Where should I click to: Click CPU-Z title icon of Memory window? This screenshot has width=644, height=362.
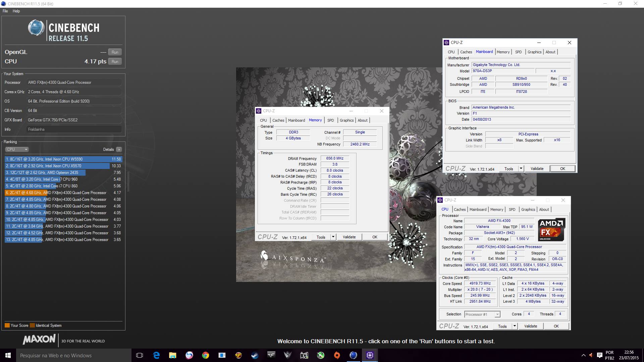tap(259, 111)
